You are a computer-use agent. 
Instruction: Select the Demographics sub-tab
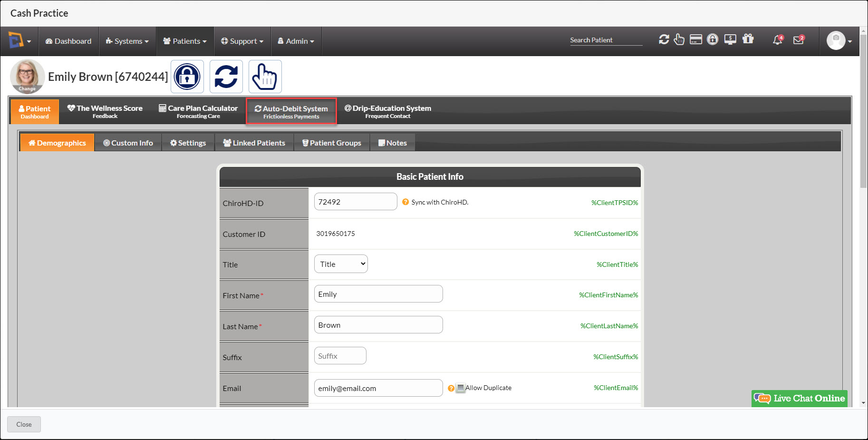click(x=57, y=143)
